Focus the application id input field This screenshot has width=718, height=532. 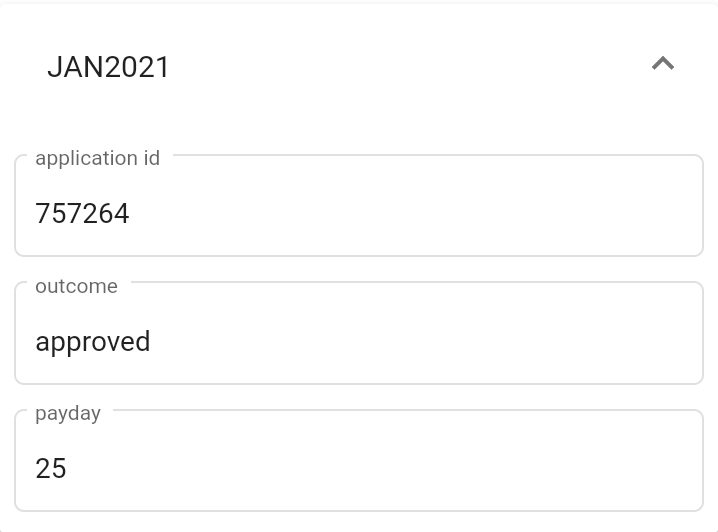pyautogui.click(x=359, y=214)
